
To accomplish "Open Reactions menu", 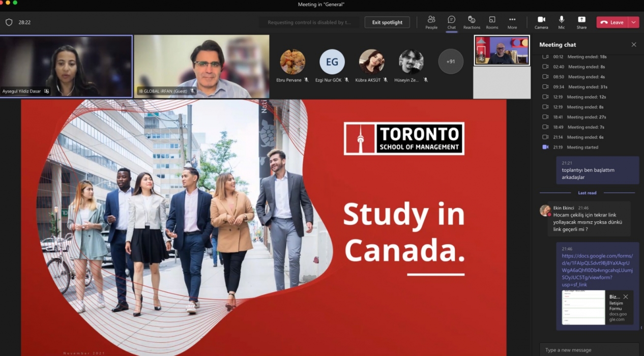I will (472, 22).
